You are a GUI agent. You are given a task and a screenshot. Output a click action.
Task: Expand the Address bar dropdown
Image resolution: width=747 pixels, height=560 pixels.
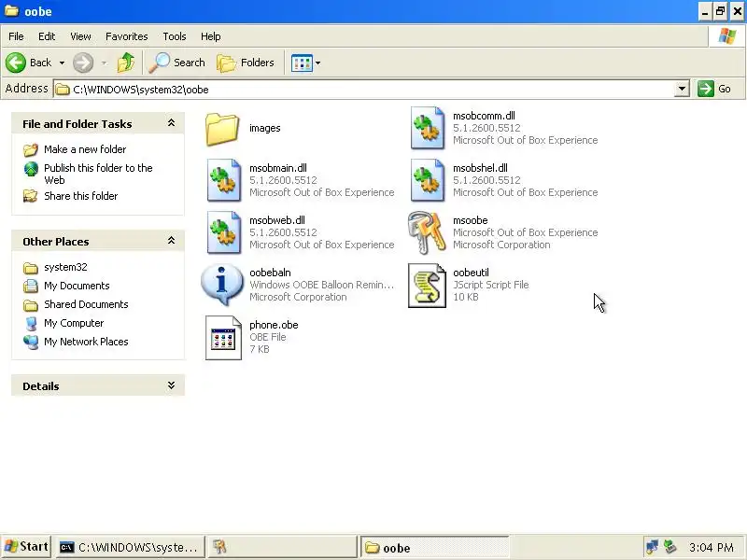pyautogui.click(x=682, y=89)
